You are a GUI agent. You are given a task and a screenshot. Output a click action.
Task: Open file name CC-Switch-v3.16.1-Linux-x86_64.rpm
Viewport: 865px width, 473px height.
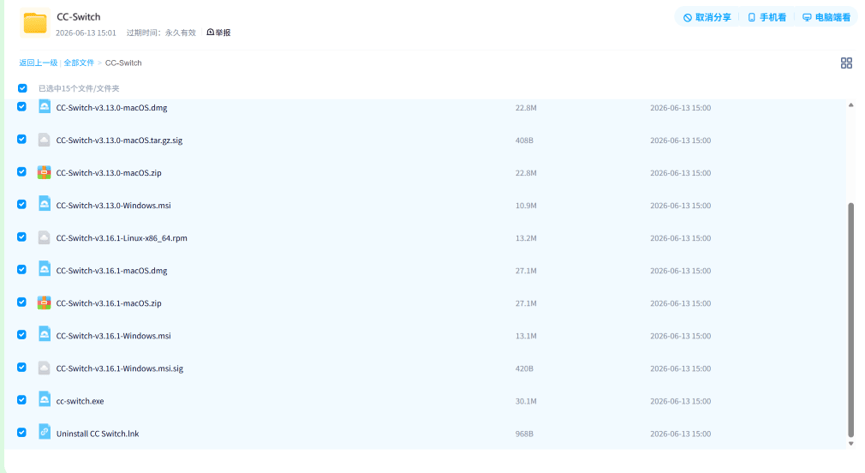pos(121,238)
